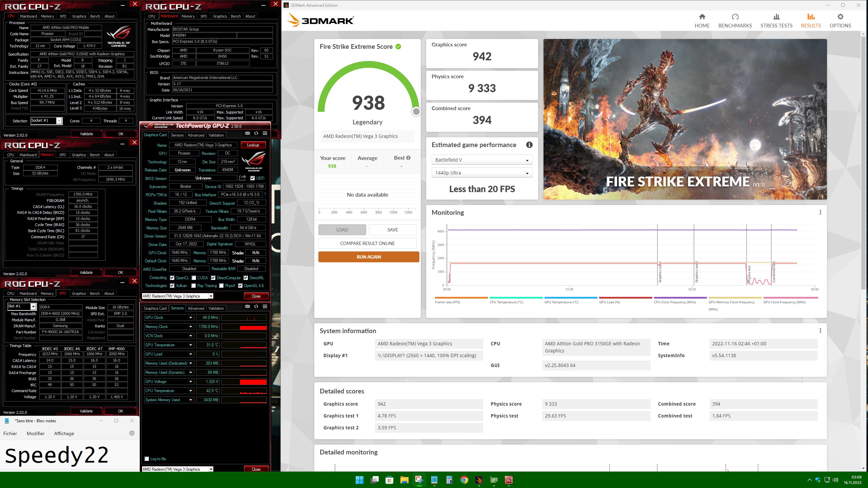The width and height of the screenshot is (868, 488).
Task: Open Chrome from taskbar
Action: pos(464,480)
